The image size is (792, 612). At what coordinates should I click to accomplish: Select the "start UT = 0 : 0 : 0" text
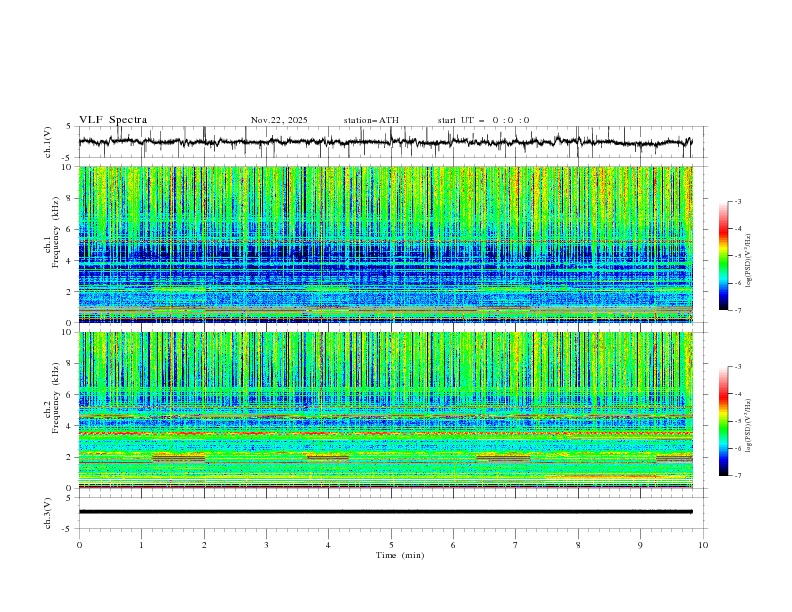483,120
